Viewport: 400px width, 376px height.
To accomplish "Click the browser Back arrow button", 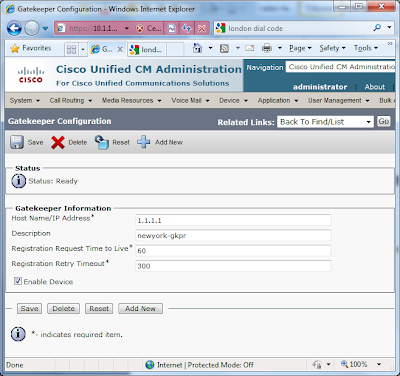I will (14, 28).
